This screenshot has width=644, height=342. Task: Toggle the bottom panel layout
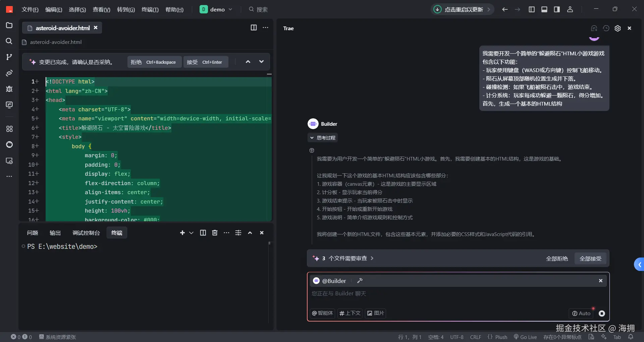click(544, 9)
